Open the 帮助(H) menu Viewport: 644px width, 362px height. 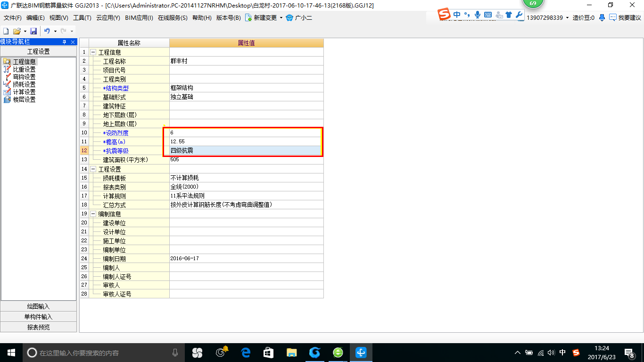pos(202,17)
